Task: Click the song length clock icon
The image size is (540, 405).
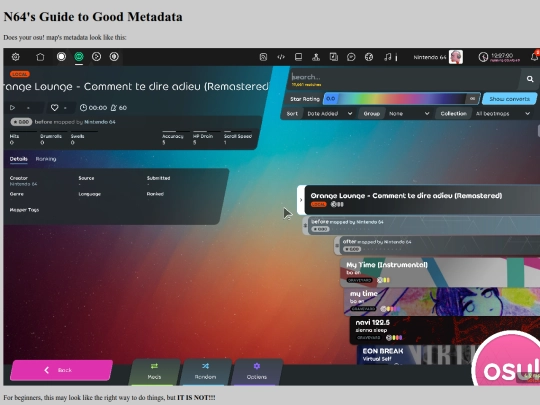Action: (x=83, y=108)
